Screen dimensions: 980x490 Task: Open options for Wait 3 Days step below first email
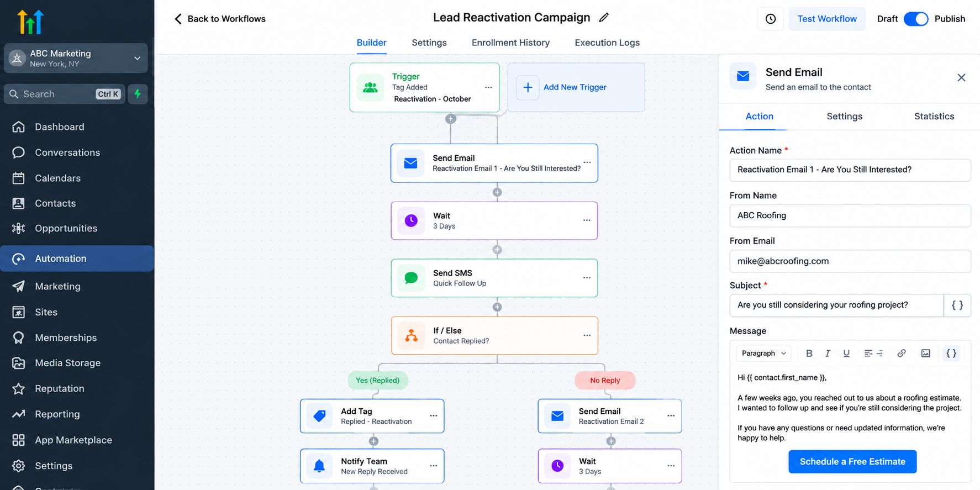[x=587, y=220]
